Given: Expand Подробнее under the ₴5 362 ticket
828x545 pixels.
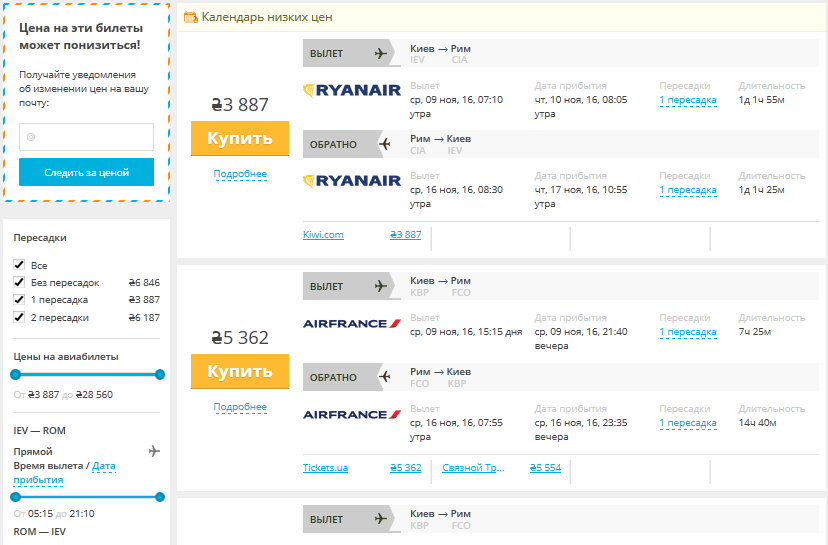Looking at the screenshot, I should point(240,407).
